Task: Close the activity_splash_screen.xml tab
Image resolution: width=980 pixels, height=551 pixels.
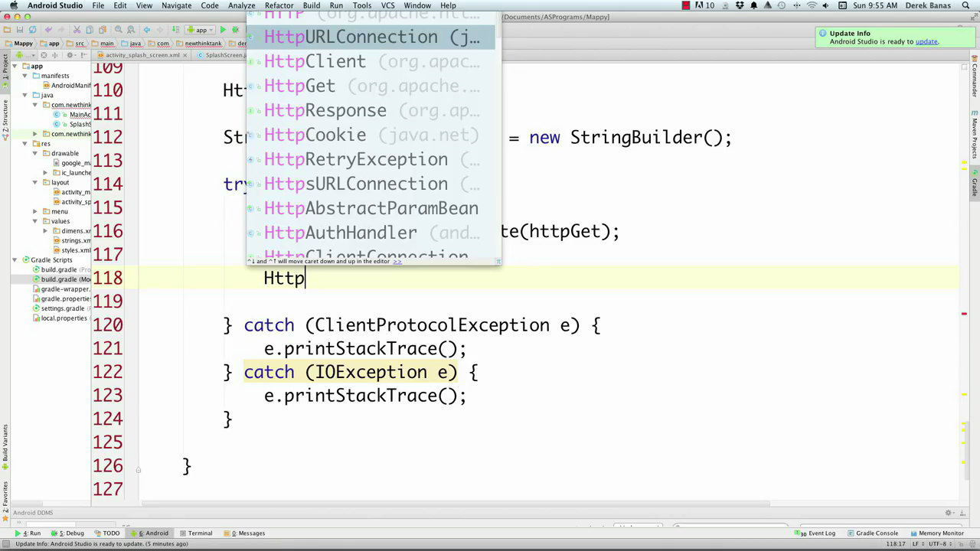Action: 185,55
